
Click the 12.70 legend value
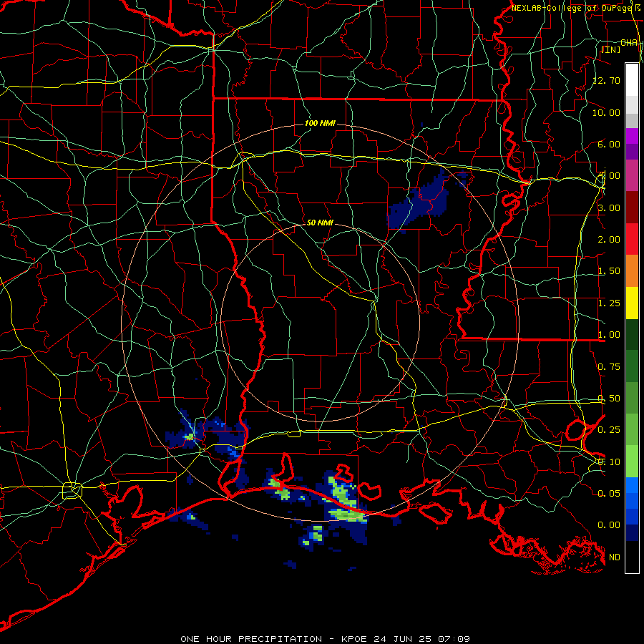click(606, 80)
